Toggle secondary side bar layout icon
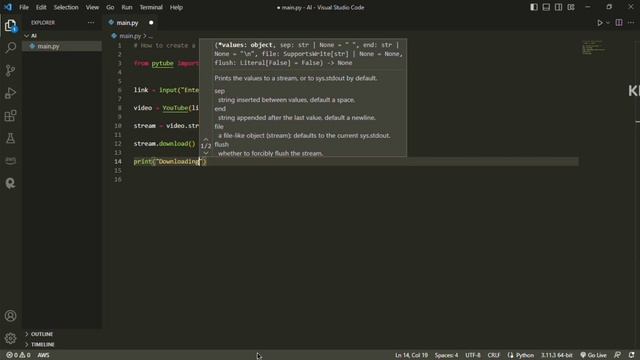The image size is (640, 360). click(x=558, y=7)
